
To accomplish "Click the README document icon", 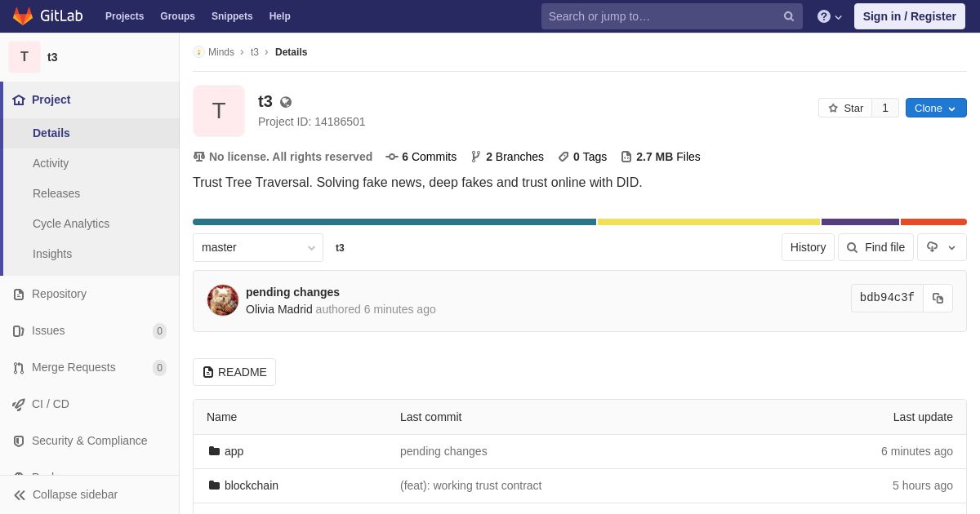I will coord(208,372).
